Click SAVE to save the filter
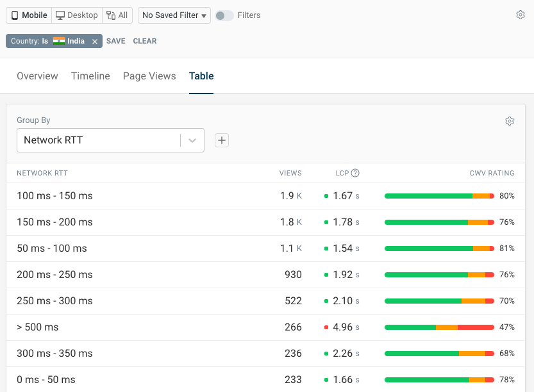The image size is (534, 392). click(116, 41)
